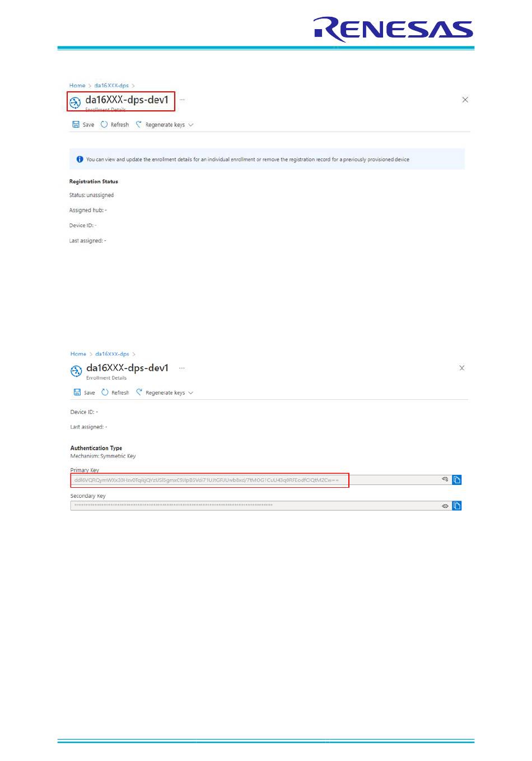The width and height of the screenshot is (532, 761).
Task: Click the 'Assigned hub: -' text
Action: point(88,211)
